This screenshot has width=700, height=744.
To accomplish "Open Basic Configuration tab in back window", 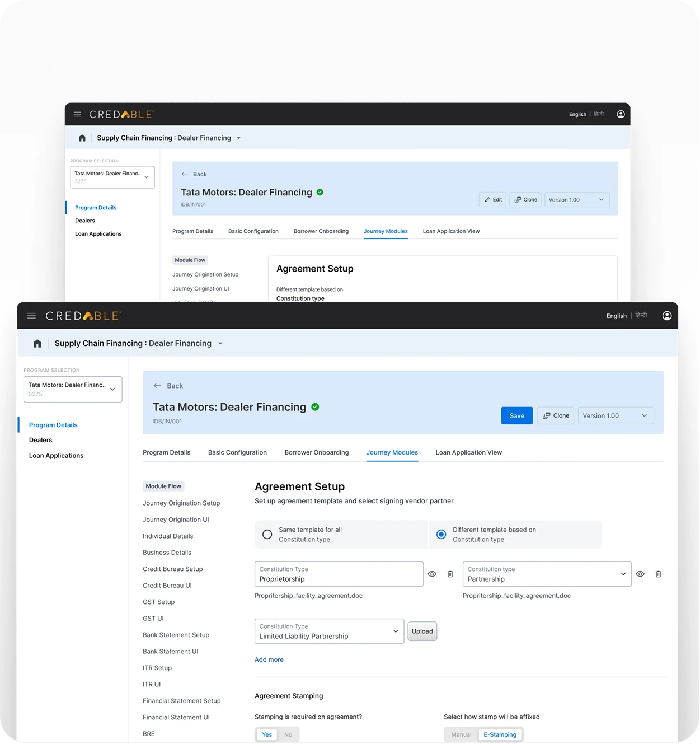I will 253,231.
